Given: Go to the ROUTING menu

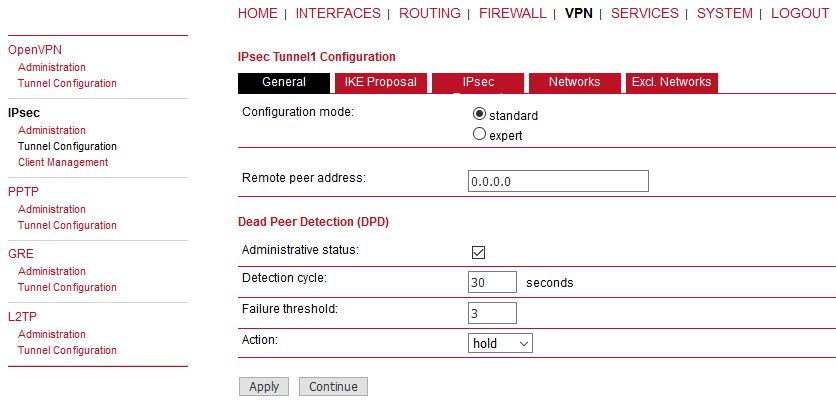Looking at the screenshot, I should (430, 13).
